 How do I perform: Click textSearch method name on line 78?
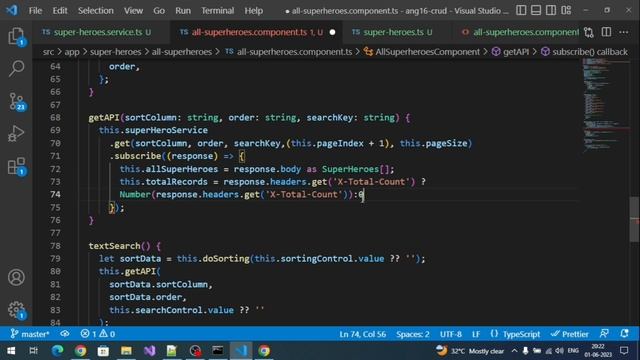pyautogui.click(x=114, y=246)
